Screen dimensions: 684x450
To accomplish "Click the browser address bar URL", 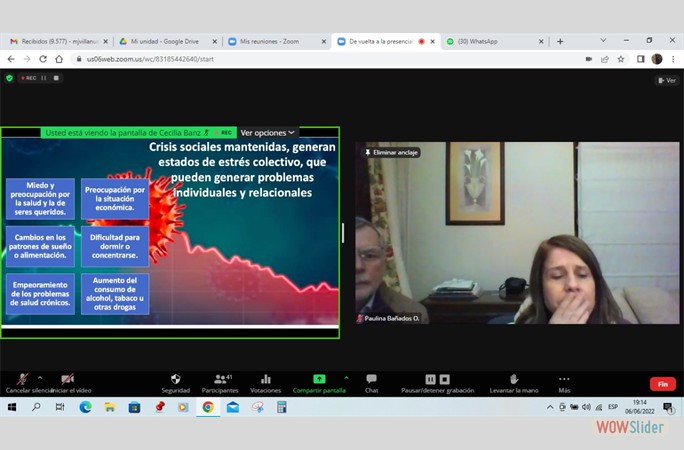I will point(150,59).
